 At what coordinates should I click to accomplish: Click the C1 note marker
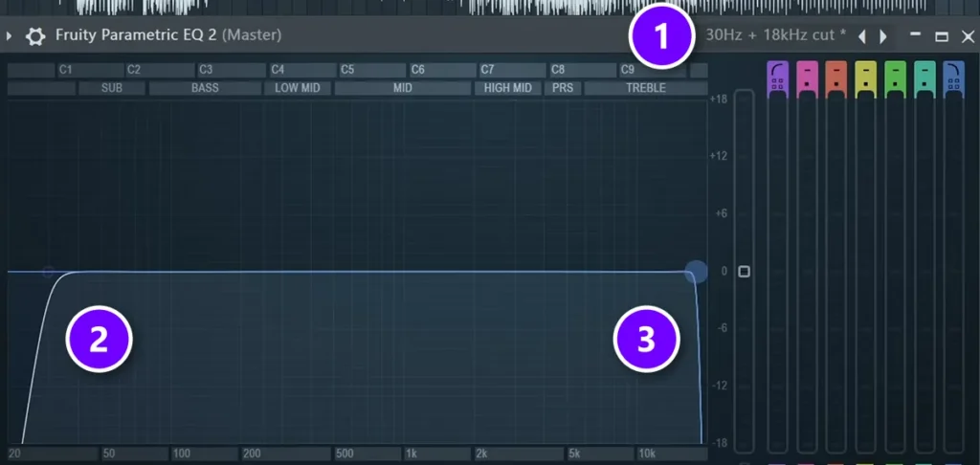click(x=65, y=70)
